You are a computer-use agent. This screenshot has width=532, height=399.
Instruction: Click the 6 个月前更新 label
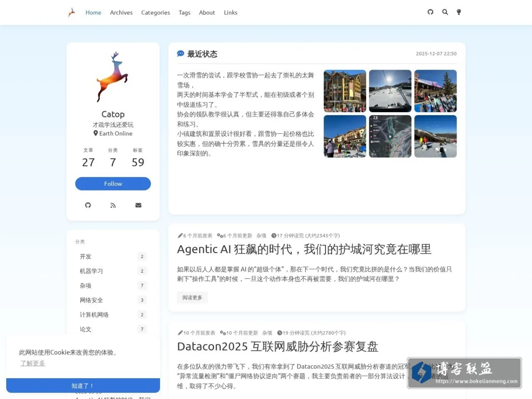pos(235,236)
